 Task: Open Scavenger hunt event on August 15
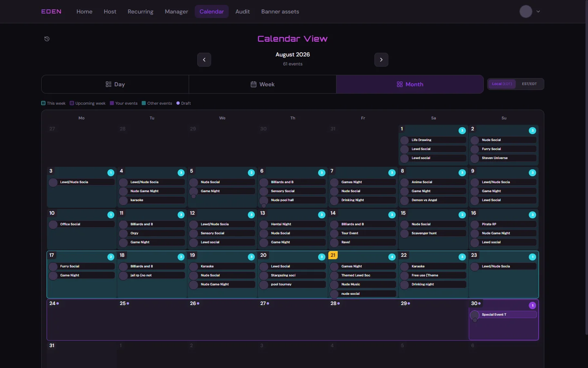pos(433,233)
